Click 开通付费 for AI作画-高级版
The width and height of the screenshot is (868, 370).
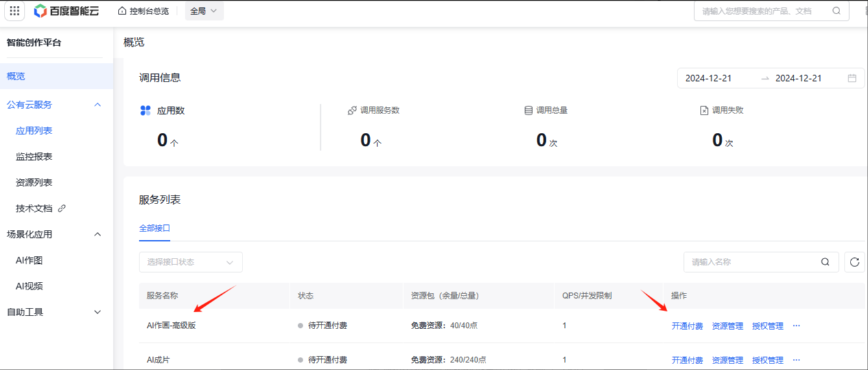pos(687,326)
